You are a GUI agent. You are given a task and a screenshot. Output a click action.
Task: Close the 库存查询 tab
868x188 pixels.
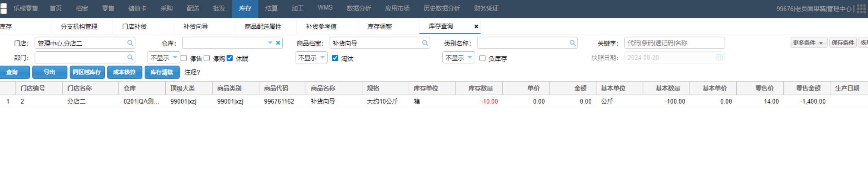coord(476,26)
